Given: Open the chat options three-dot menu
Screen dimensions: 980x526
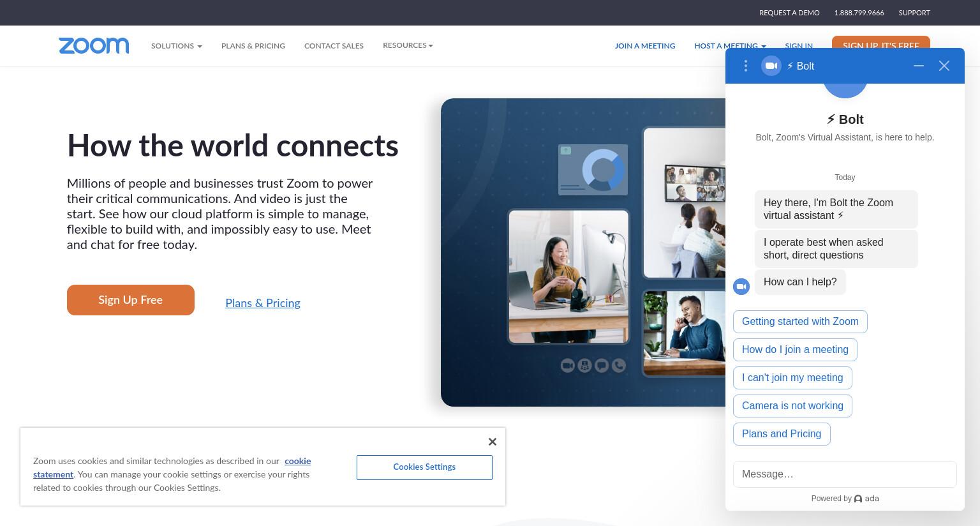Looking at the screenshot, I should pos(745,66).
